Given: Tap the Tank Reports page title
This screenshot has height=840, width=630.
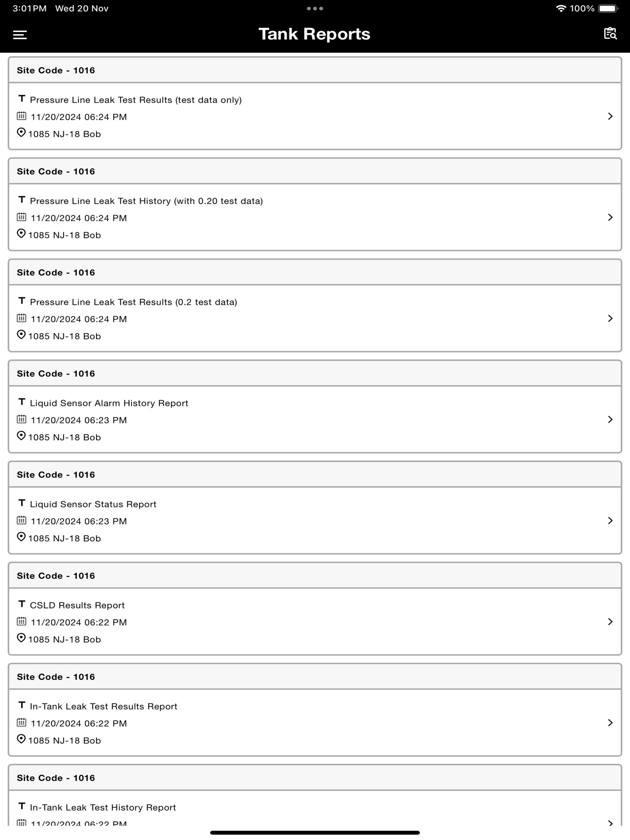Looking at the screenshot, I should tap(314, 34).
